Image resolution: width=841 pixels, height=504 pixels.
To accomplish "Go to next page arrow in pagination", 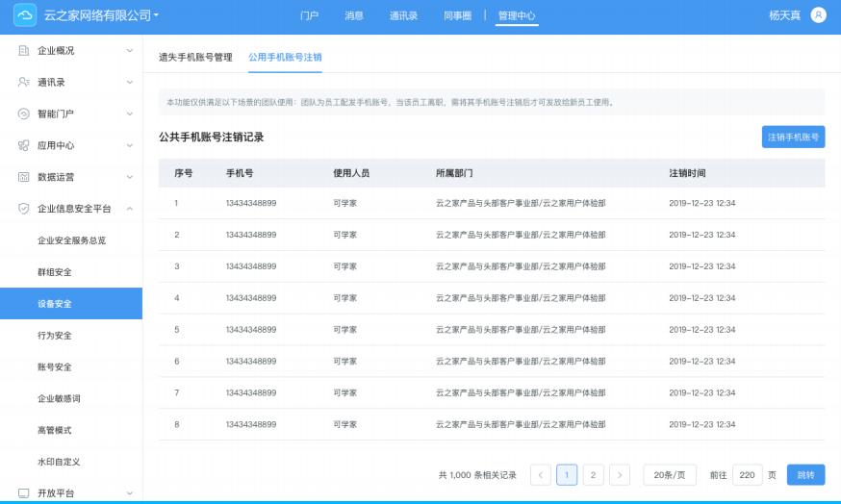I will tap(620, 475).
